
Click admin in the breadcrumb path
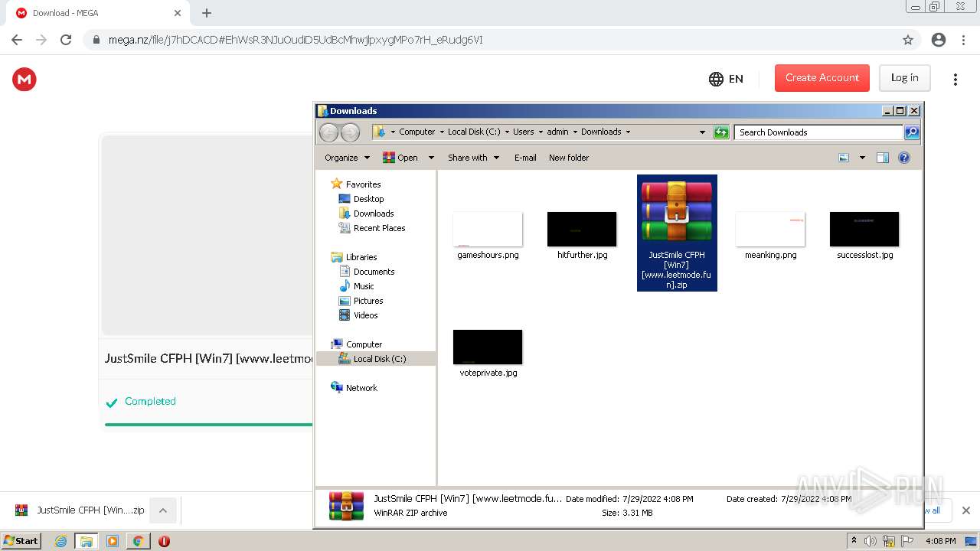pos(557,132)
